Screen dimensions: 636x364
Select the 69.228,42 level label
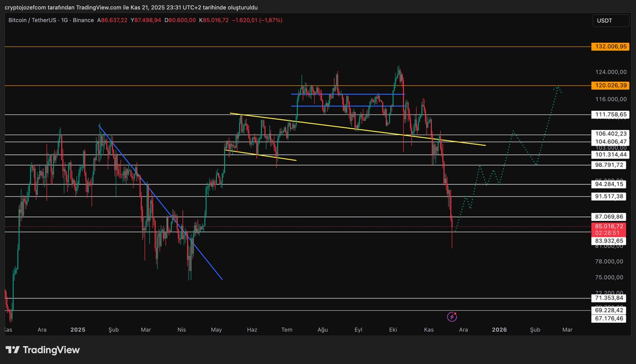click(x=608, y=310)
